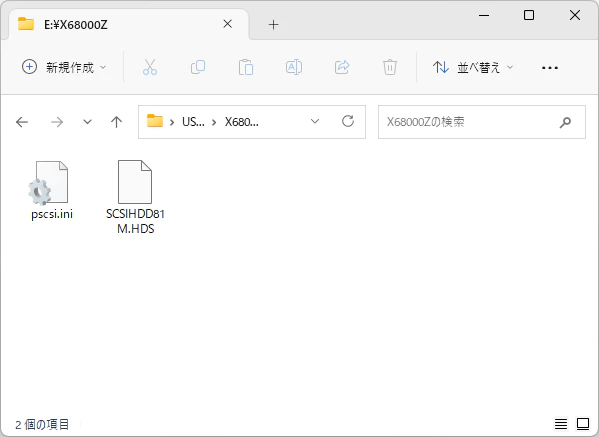The width and height of the screenshot is (599, 437).
Task: Switch to details list view
Action: pyautogui.click(x=561, y=424)
